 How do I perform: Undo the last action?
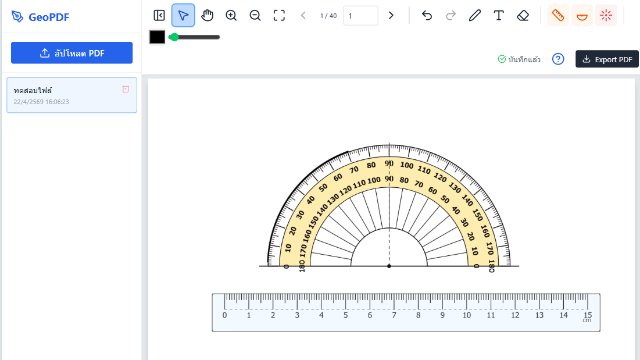tap(427, 16)
